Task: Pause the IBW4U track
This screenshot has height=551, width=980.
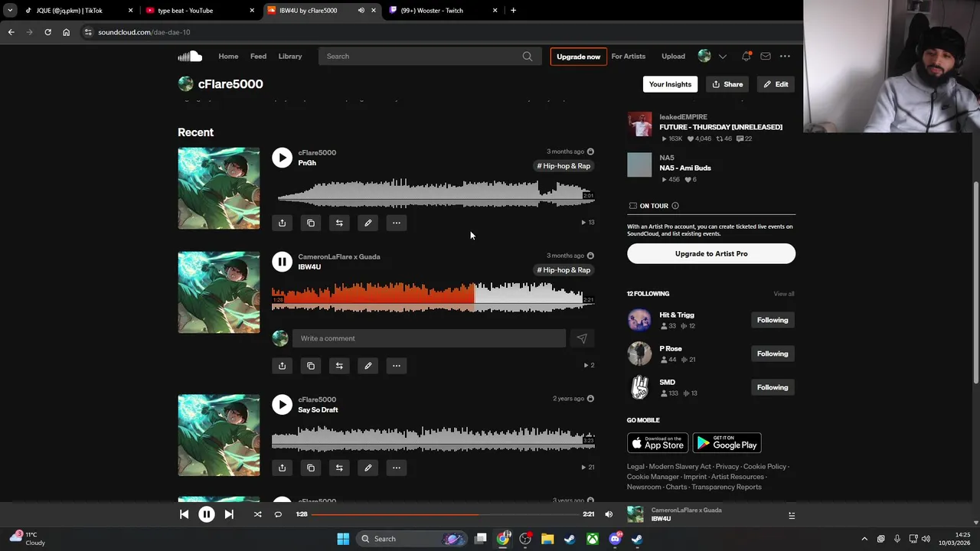Action: tap(282, 262)
